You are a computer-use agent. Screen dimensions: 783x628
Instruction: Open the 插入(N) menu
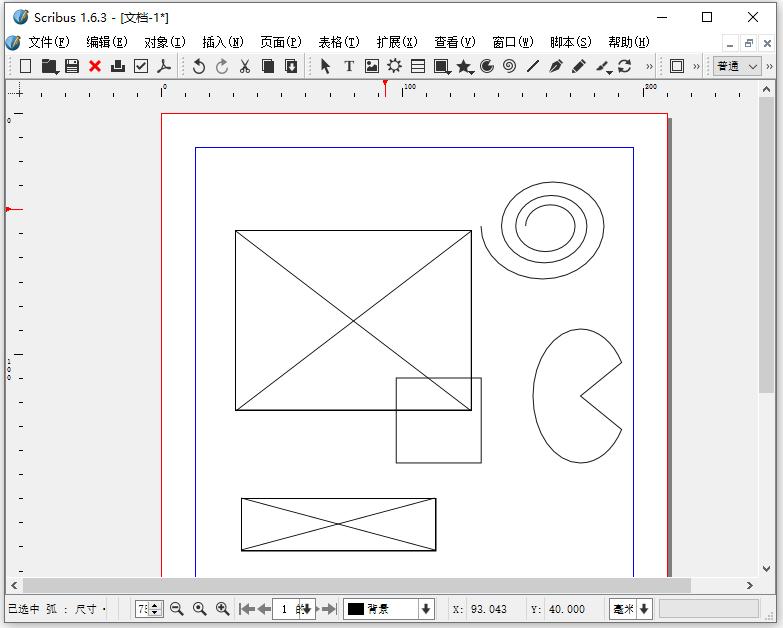(x=222, y=42)
